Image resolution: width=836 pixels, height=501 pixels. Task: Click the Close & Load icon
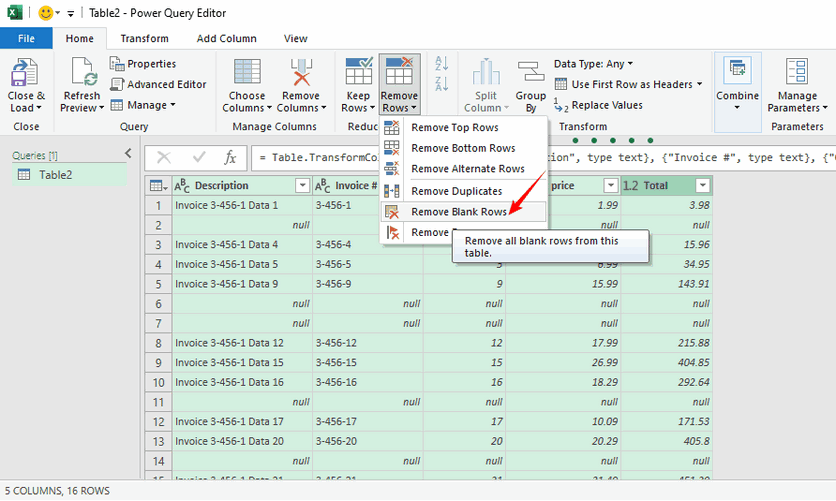coord(25,72)
